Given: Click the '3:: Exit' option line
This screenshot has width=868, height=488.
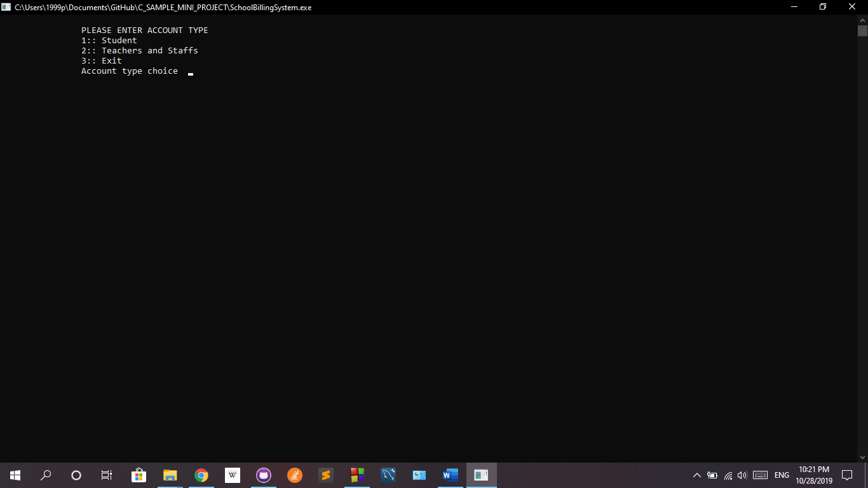Looking at the screenshot, I should [102, 60].
